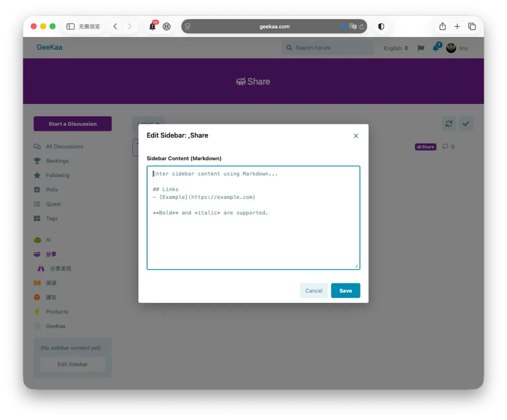Image resolution: width=507 pixels, height=420 pixels.
Task: Open forum notifications bell icon
Action: coord(435,48)
